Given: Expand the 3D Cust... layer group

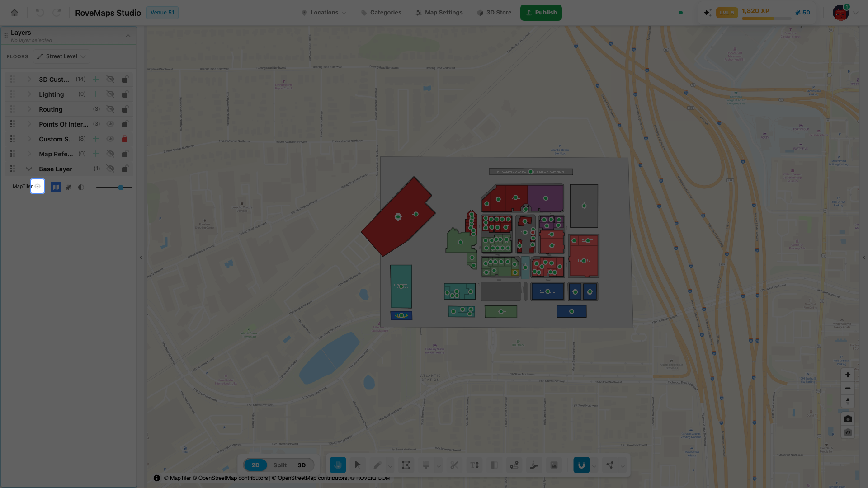Looking at the screenshot, I should tap(29, 79).
